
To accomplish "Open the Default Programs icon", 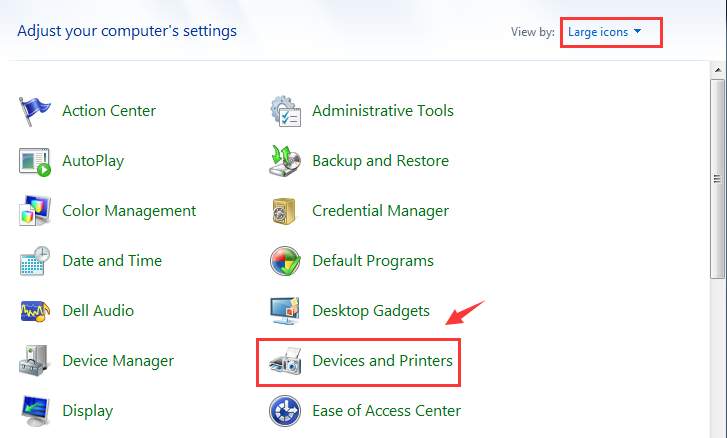I will coord(285,261).
